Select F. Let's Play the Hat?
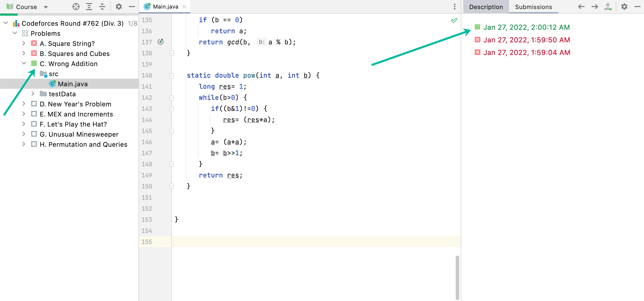This screenshot has width=644, height=301. [73, 124]
